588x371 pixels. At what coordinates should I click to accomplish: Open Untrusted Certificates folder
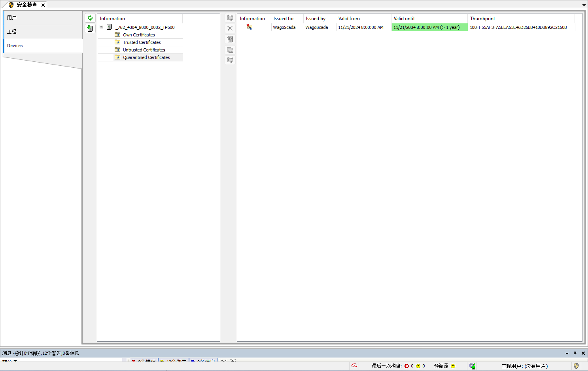click(144, 50)
